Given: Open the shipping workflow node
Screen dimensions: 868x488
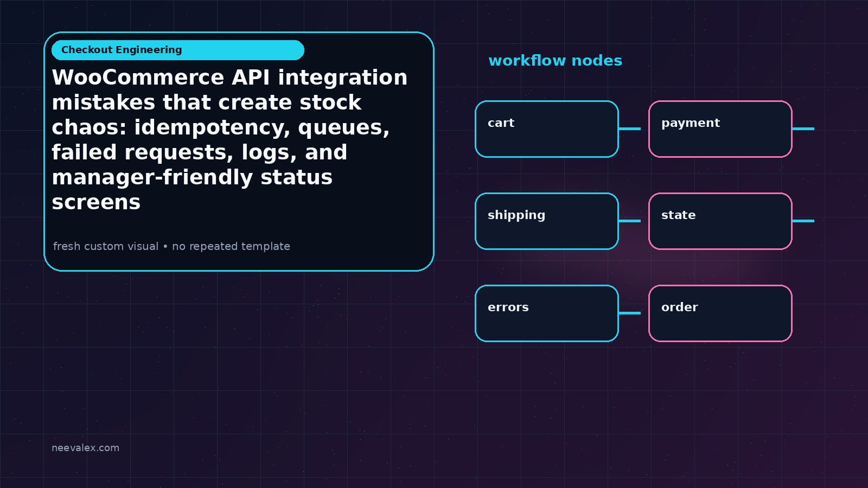Looking at the screenshot, I should coord(547,221).
